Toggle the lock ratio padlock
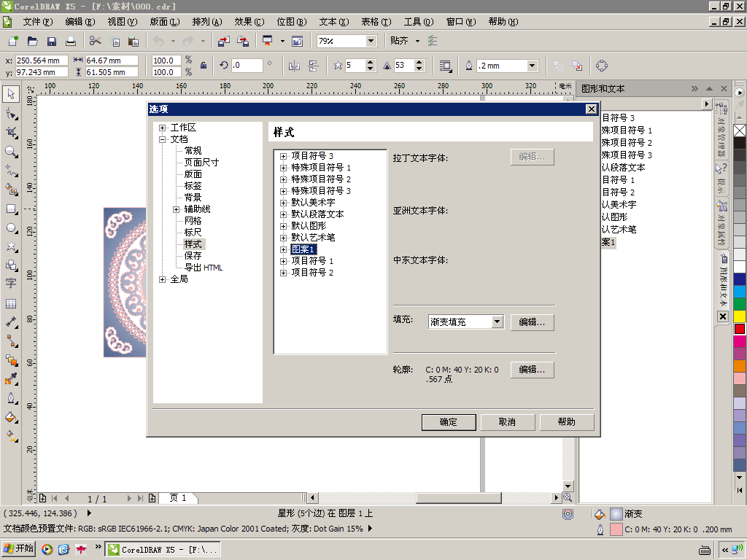This screenshot has width=747, height=560. coord(204,66)
